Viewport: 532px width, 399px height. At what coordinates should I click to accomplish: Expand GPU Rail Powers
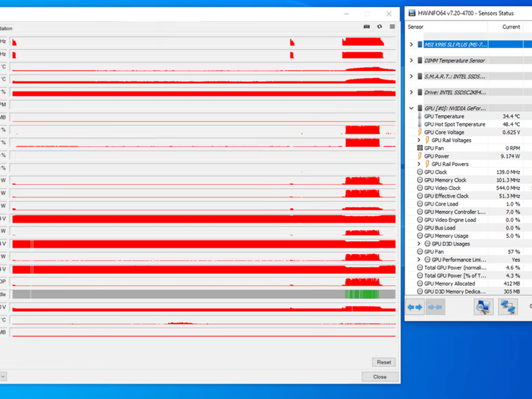tap(419, 164)
